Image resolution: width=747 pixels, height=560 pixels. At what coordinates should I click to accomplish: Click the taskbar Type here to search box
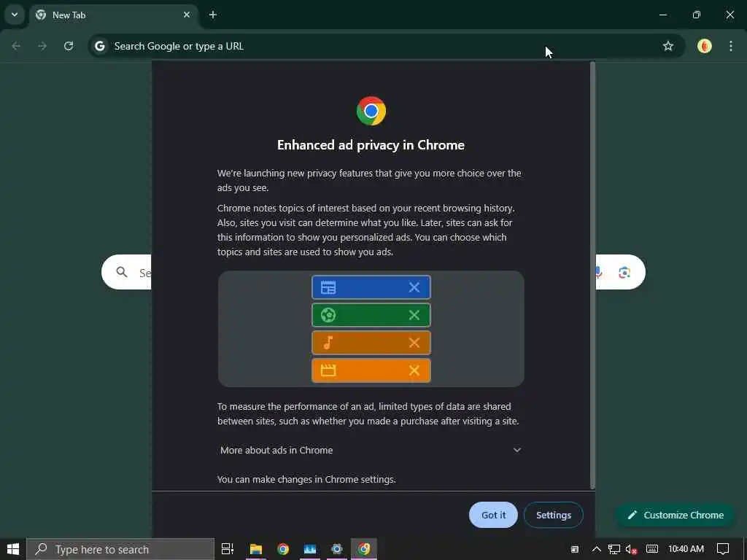point(120,549)
